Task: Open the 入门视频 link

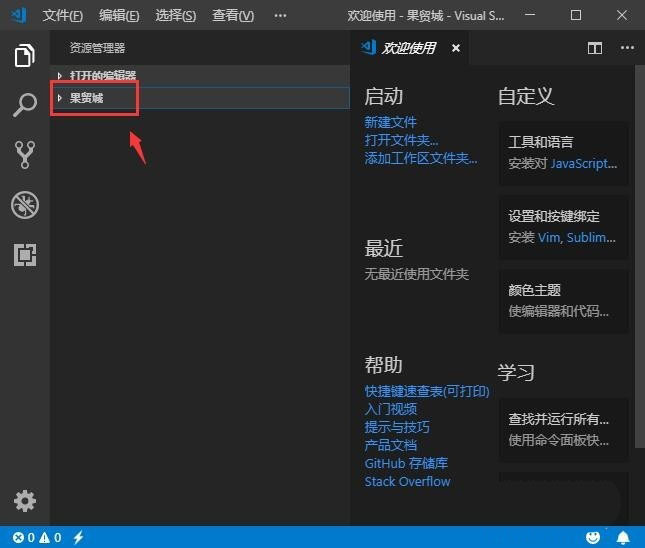Action: click(x=390, y=409)
